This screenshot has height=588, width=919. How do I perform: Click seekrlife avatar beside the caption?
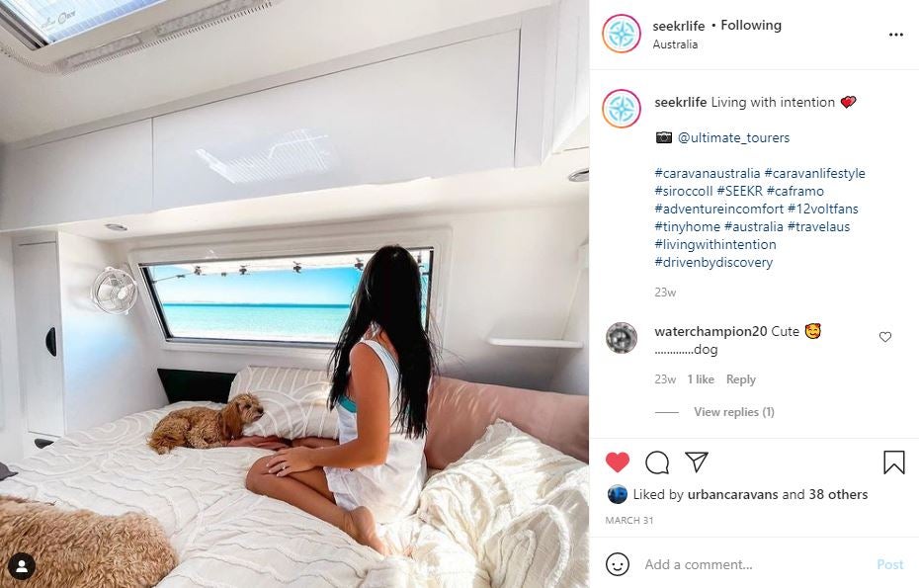click(x=622, y=109)
